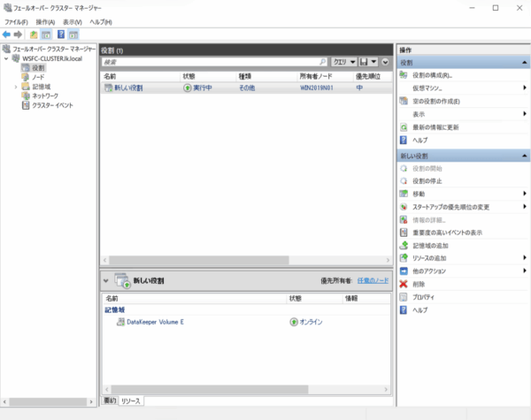The width and height of the screenshot is (531, 420).
Task: Select the root フェールオーバー クラスター マネージャー tree node
Action: pos(54,49)
